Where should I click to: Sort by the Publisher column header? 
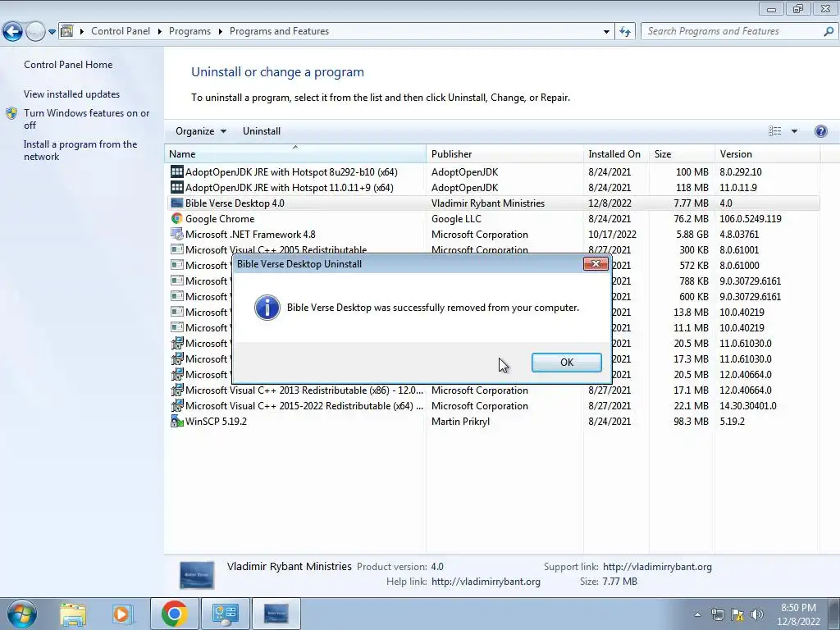click(504, 153)
